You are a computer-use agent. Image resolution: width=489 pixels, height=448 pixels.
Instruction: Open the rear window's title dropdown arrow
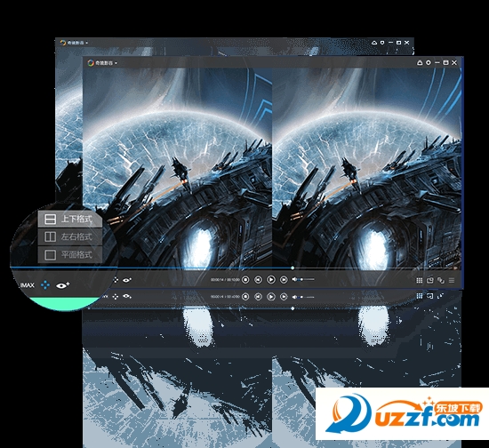pyautogui.click(x=87, y=43)
